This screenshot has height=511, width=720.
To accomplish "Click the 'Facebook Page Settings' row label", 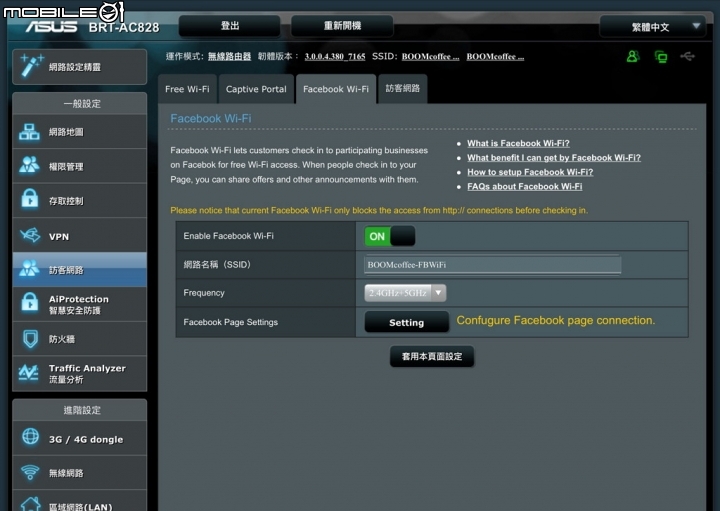I will 231,322.
